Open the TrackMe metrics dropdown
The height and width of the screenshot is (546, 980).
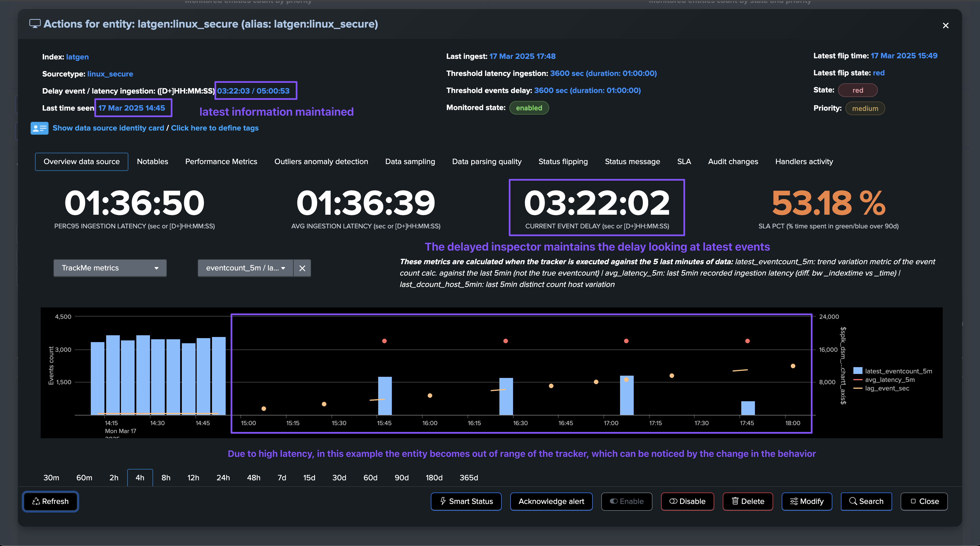tap(110, 268)
